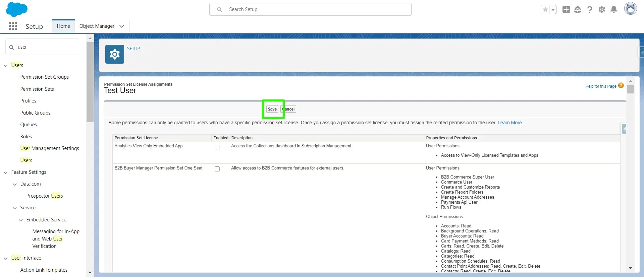Click the Quick Find box containing 'user'
The width and height of the screenshot is (644, 277).
pos(42,47)
